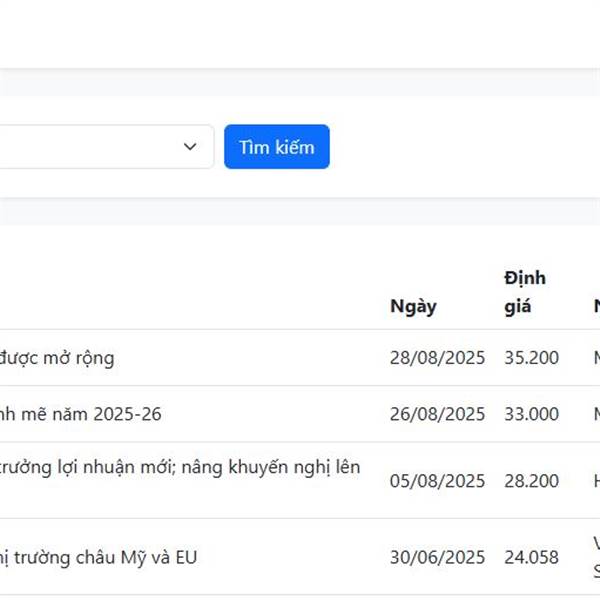Click the Định giá column header
600x600 pixels.
[x=525, y=292]
